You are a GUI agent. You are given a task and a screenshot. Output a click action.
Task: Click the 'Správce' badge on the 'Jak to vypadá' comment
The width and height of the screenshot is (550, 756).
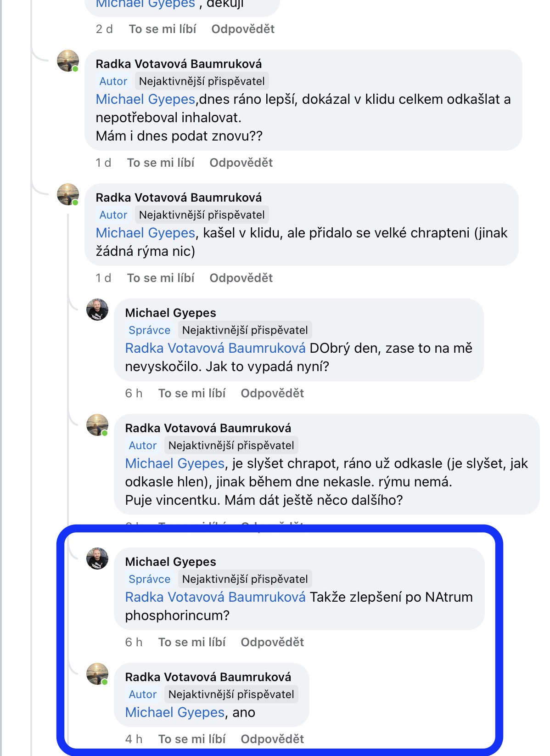149,330
